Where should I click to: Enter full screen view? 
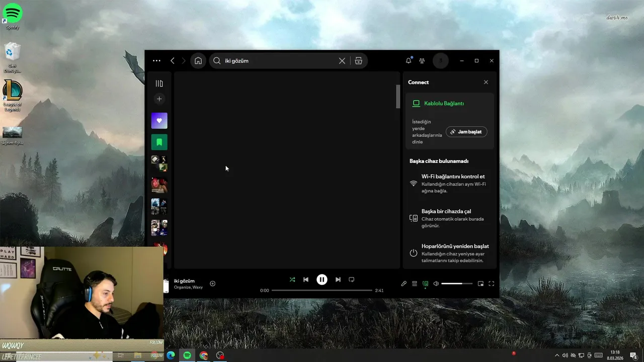(492, 284)
